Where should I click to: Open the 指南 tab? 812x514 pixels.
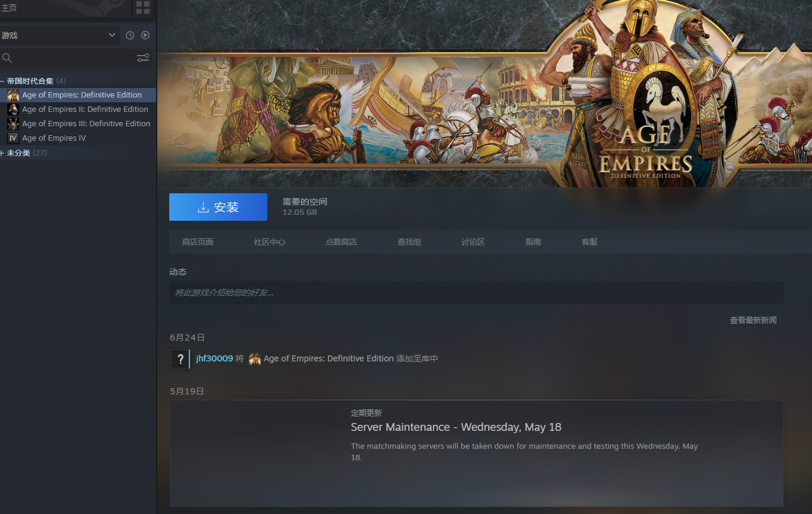(x=533, y=242)
